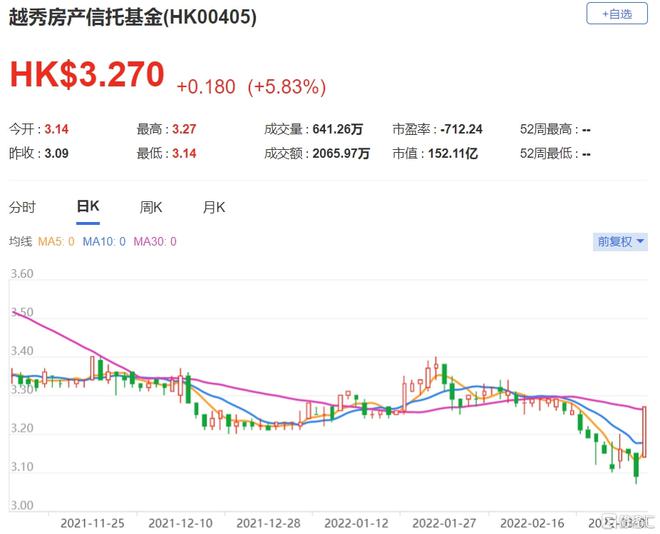Screen dimensions: 660x534
Task: Switch to 分时 intraday chart tab
Action: pos(22,207)
